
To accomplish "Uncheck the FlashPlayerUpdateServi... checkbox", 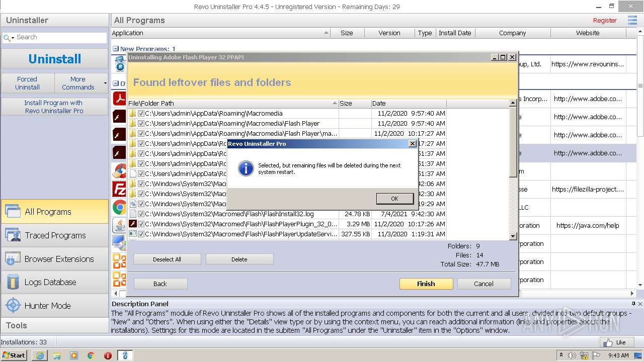I will point(141,234).
